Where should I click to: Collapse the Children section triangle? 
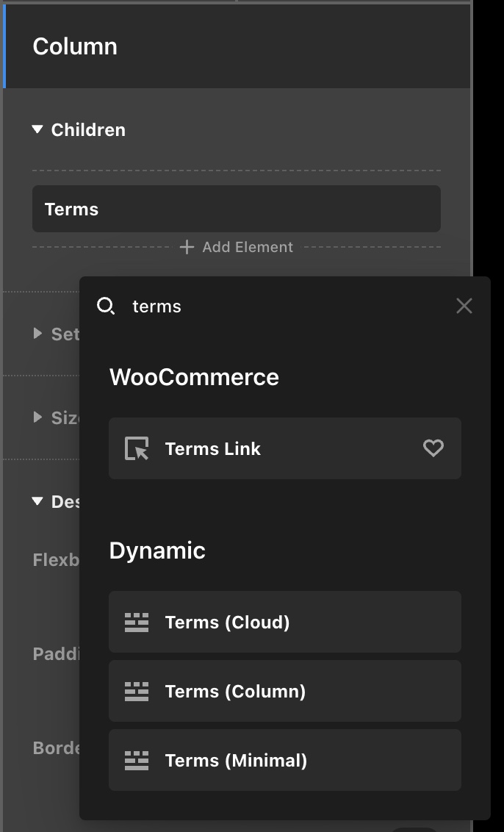coord(37,130)
